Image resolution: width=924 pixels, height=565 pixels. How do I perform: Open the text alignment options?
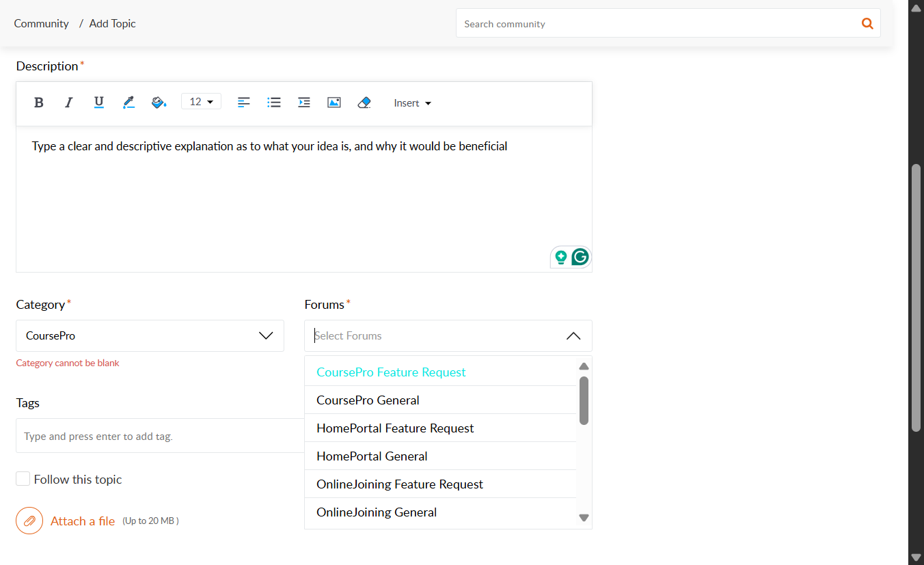point(244,102)
